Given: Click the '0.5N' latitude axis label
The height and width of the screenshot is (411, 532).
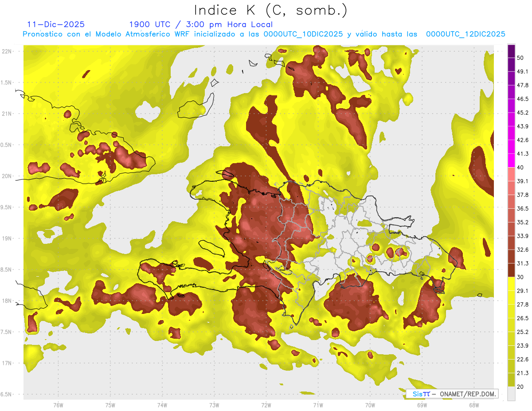Looking at the screenshot, I should click(7, 145).
